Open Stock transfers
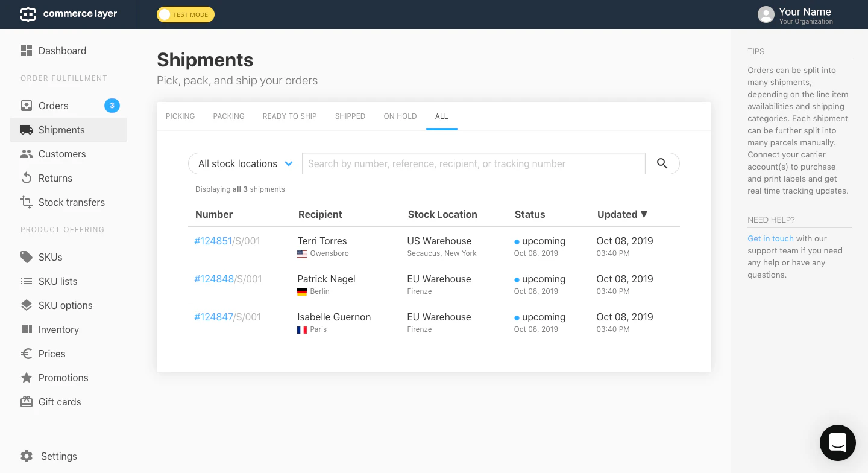Screen dimensions: 868x473 coord(71,202)
